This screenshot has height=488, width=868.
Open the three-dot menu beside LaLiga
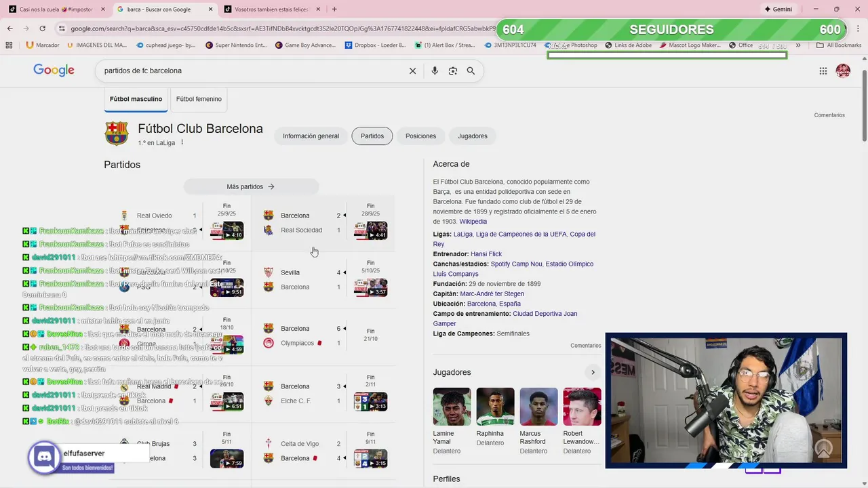point(182,143)
